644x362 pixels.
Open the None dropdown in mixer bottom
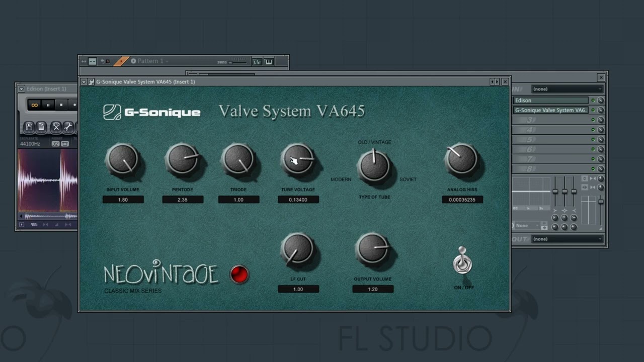528,225
